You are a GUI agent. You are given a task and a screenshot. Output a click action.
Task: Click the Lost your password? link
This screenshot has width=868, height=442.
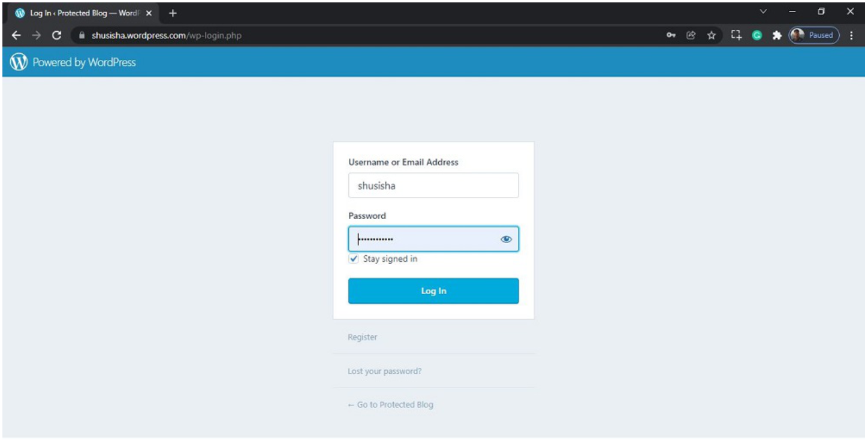385,371
